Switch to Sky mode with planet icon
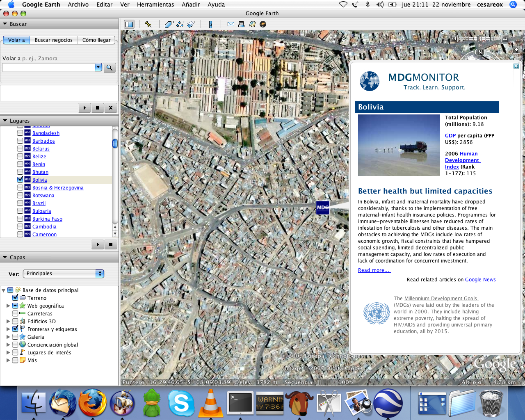 tap(263, 24)
